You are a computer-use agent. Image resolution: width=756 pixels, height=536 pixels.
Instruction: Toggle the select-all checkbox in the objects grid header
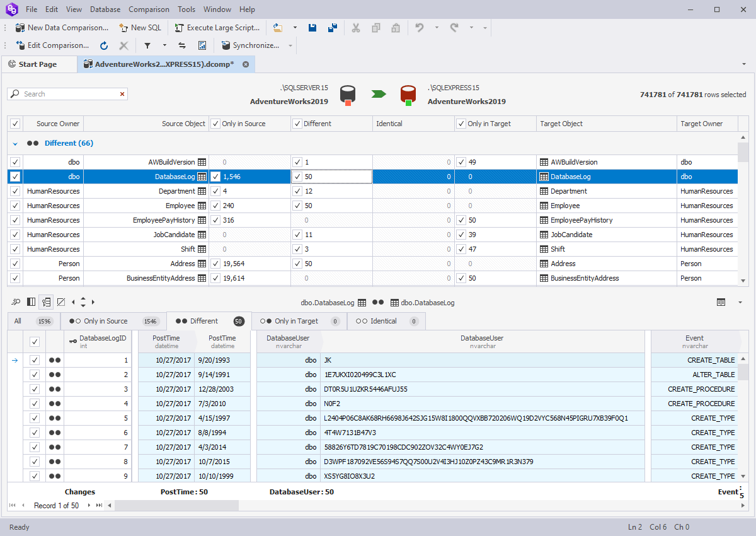(x=15, y=124)
